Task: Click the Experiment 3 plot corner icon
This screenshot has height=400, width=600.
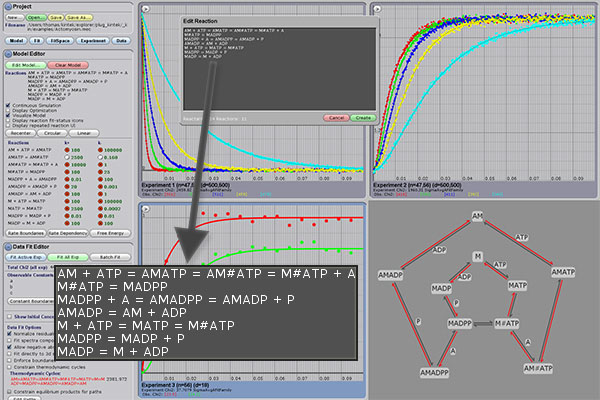Action: 147,208
